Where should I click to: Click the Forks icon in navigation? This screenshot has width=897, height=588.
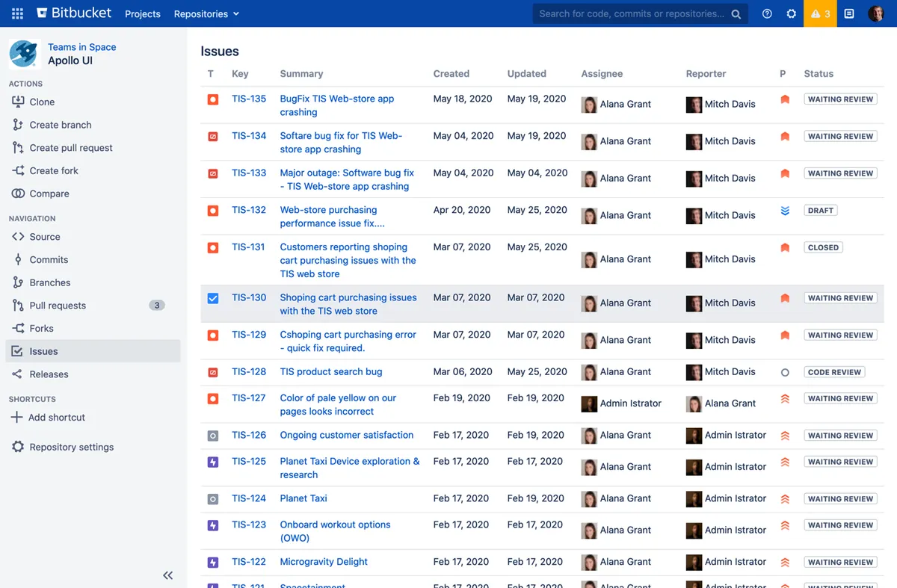point(18,328)
